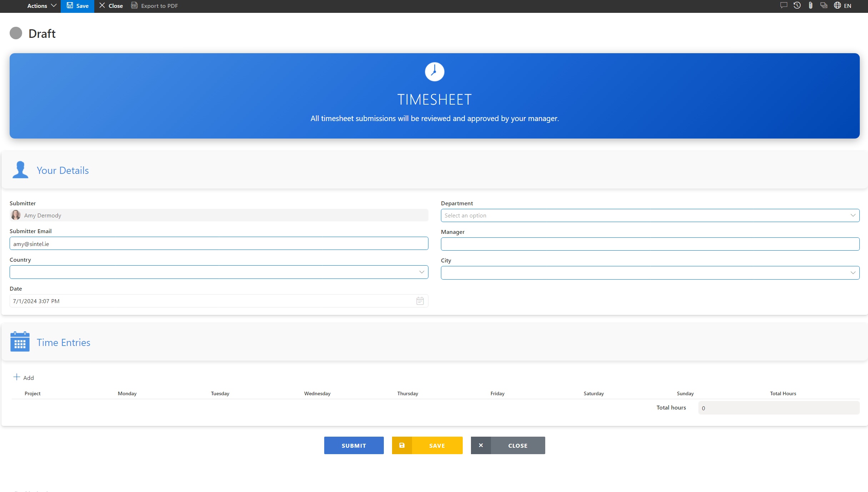Open the comments panel
This screenshot has height=492, width=868.
coord(784,6)
